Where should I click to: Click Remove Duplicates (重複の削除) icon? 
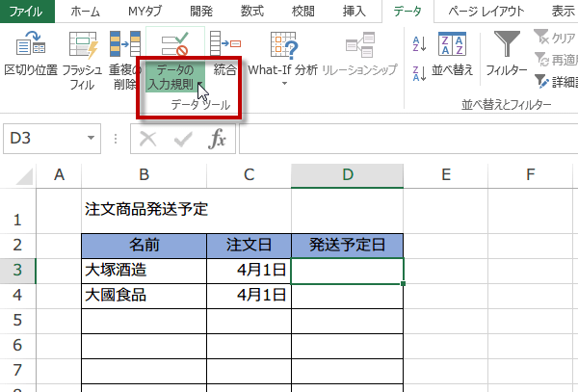[125, 44]
